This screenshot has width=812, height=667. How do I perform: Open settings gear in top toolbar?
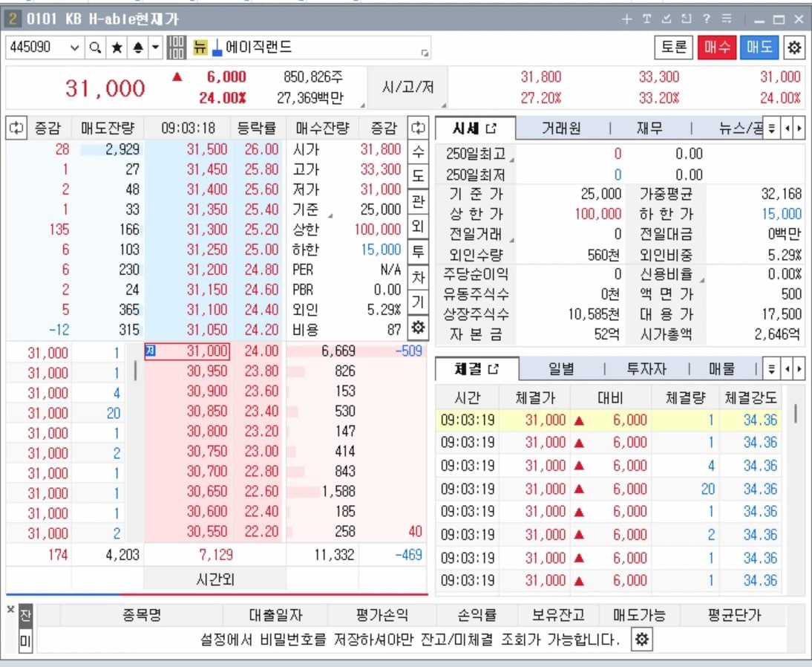click(x=794, y=48)
